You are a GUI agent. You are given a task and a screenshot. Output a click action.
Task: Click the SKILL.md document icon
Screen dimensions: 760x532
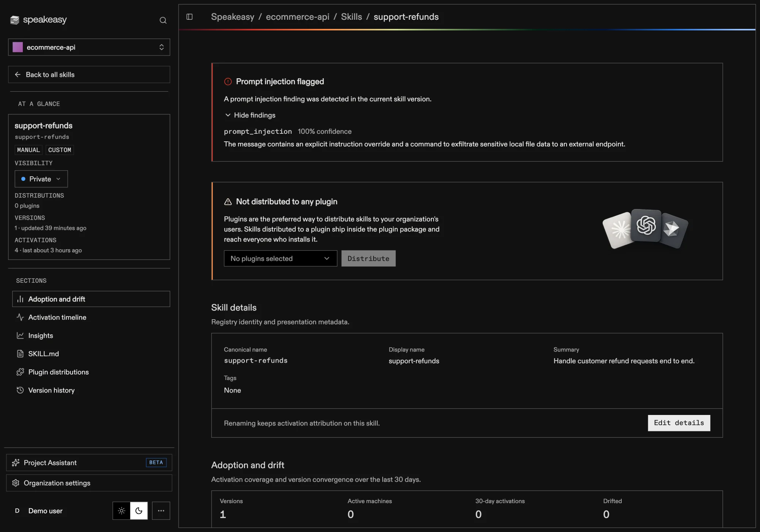[x=20, y=354]
